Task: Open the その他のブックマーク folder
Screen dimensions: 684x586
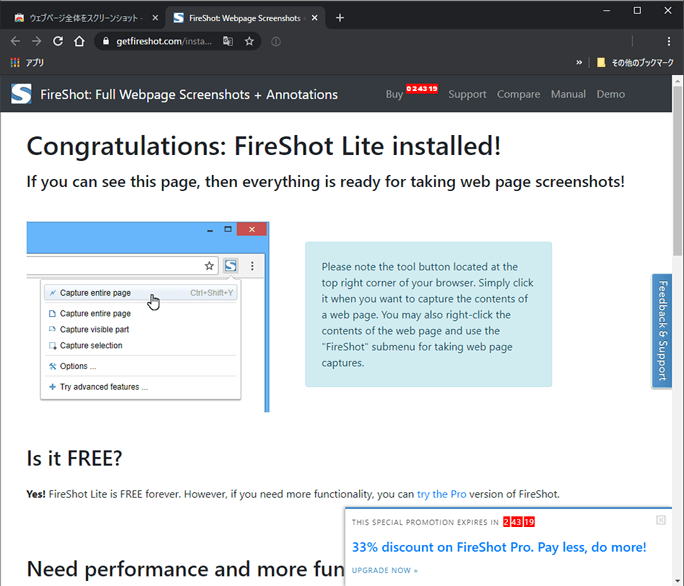Action: (635, 62)
